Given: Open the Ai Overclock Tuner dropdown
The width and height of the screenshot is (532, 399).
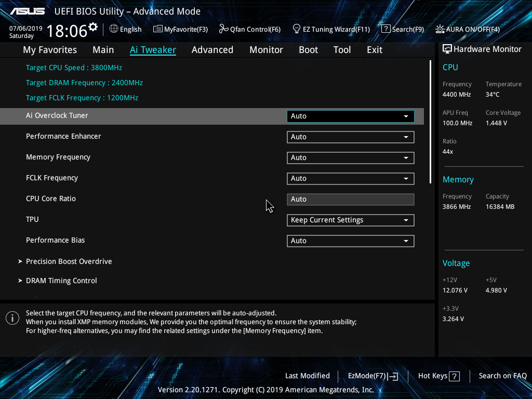Looking at the screenshot, I should pos(351,116).
